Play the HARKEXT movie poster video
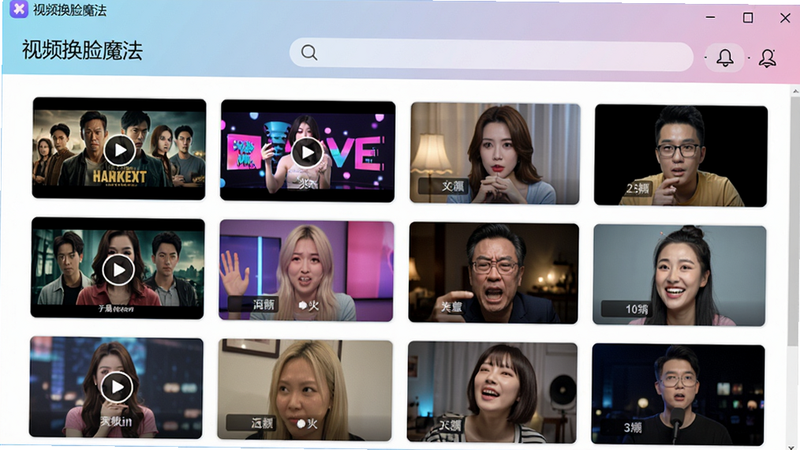 click(120, 150)
